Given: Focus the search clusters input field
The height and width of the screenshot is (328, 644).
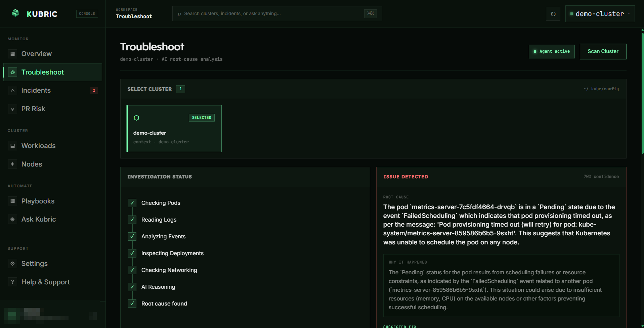Looking at the screenshot, I should click(277, 13).
